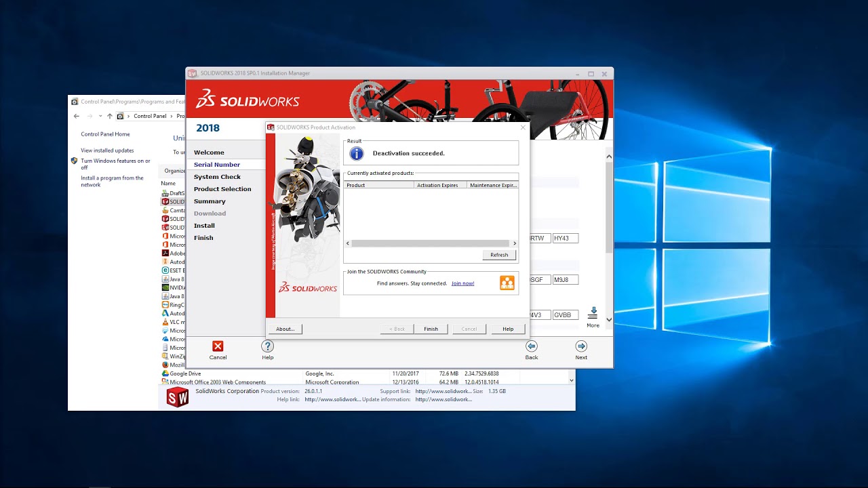868x488 pixels.
Task: Click the address bar icon in Control Panel
Action: 121,116
